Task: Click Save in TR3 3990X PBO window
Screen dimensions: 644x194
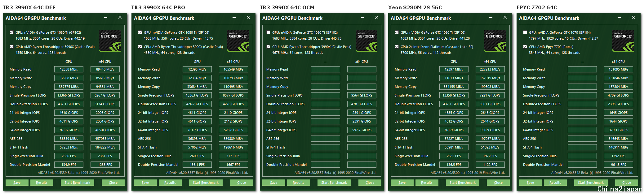Action: [145, 183]
